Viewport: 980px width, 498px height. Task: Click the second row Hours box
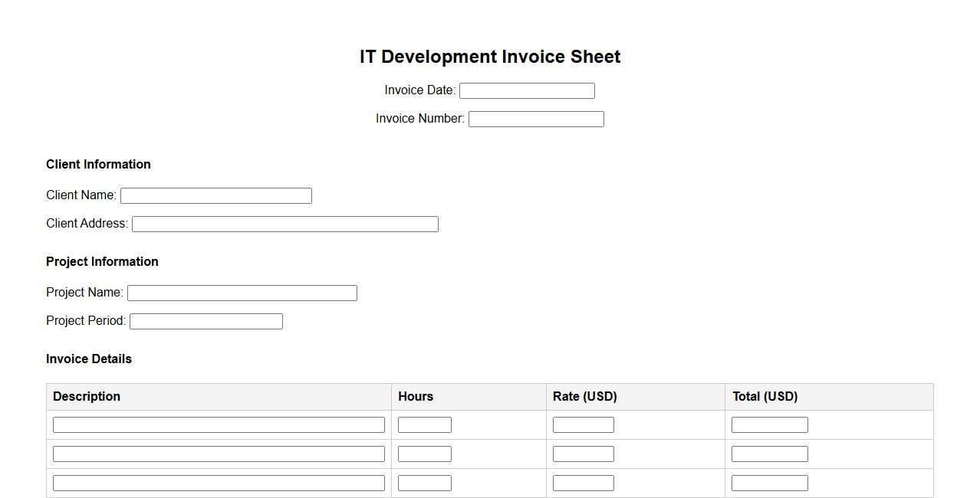424,454
